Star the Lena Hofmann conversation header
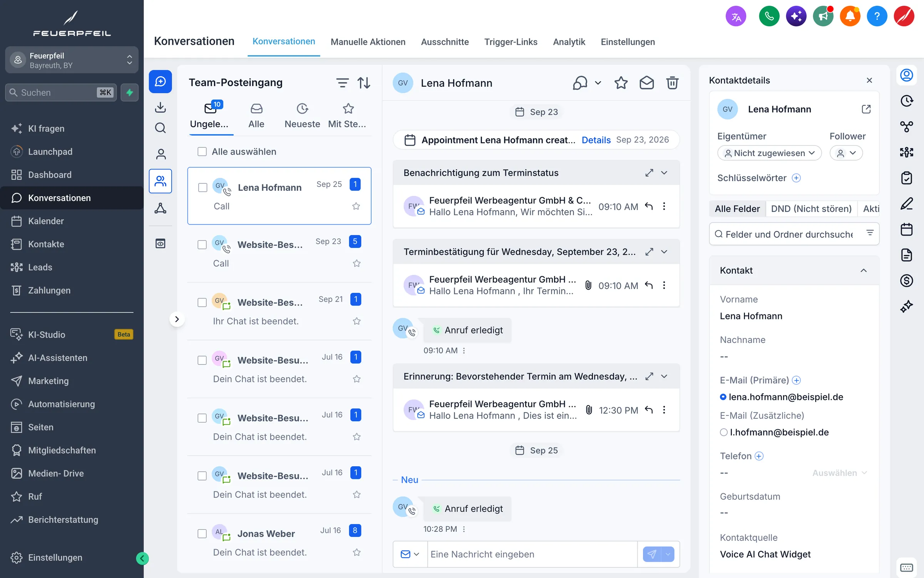The width and height of the screenshot is (924, 578). click(x=621, y=83)
